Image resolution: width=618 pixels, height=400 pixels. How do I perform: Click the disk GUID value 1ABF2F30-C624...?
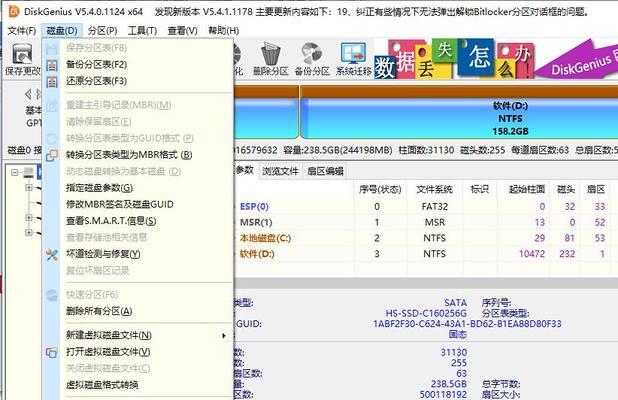point(467,324)
